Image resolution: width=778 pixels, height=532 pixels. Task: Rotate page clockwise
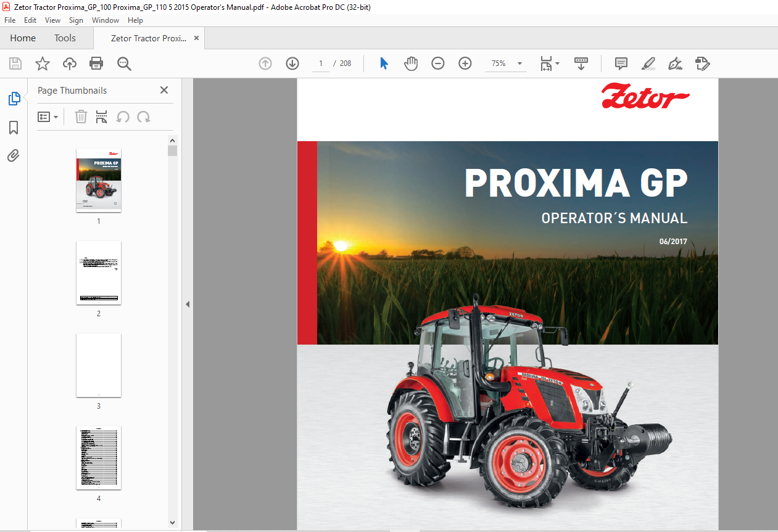[144, 117]
